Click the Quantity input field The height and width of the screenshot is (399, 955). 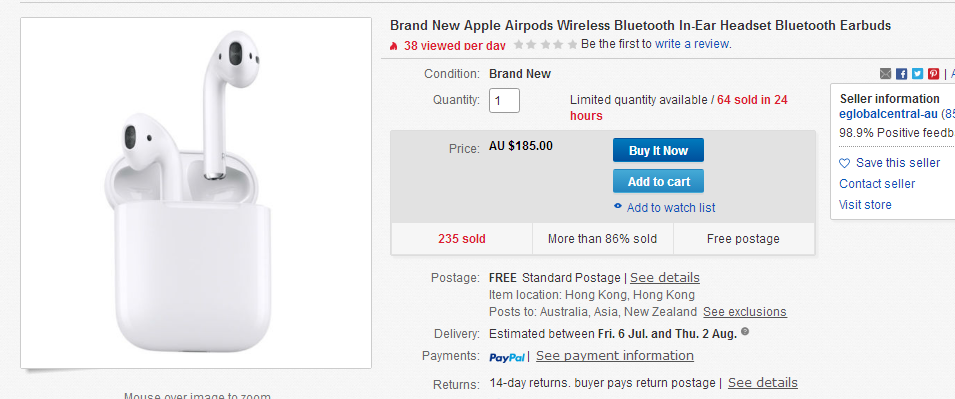click(x=504, y=101)
